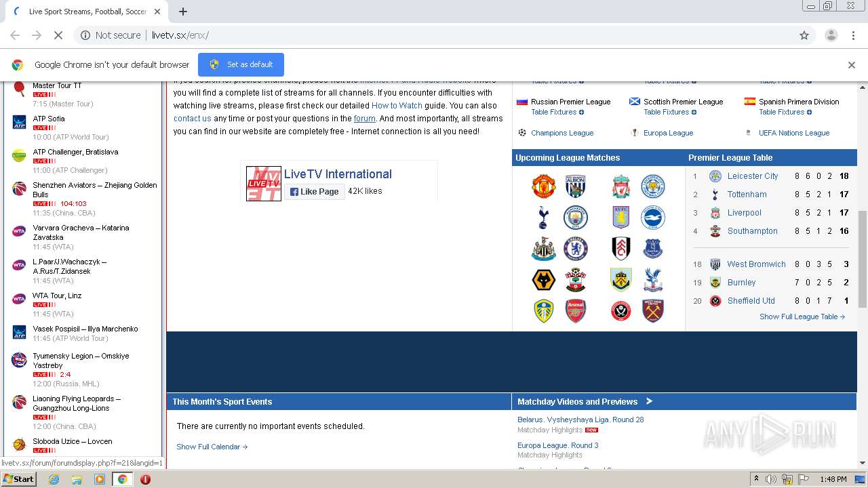Screen dimensions: 868x488
Task: Click the Tottenham crest in Upcoming League Matches
Action: (544, 218)
